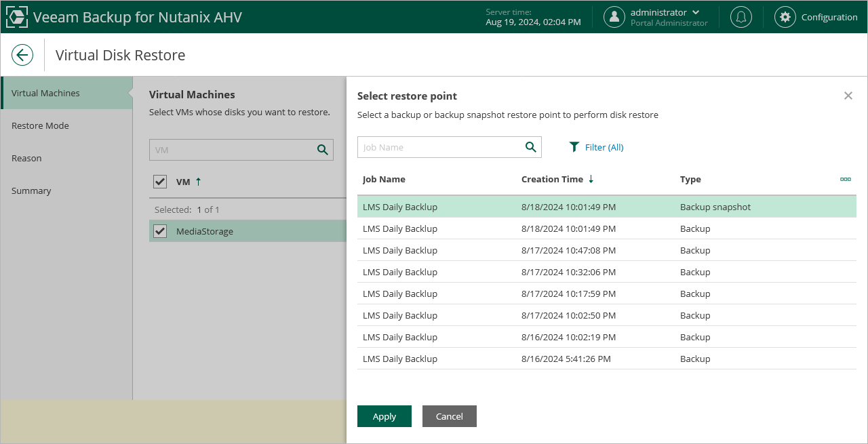Click the back arrow icon

tap(22, 55)
